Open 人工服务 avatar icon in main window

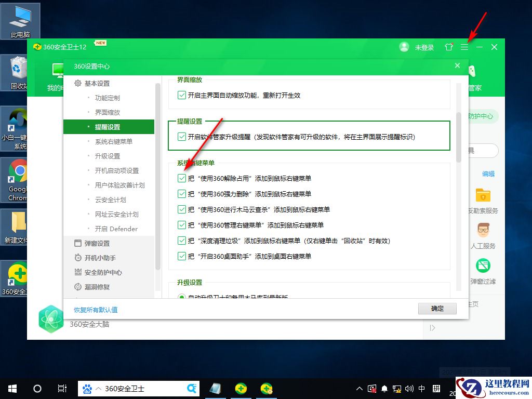click(483, 230)
